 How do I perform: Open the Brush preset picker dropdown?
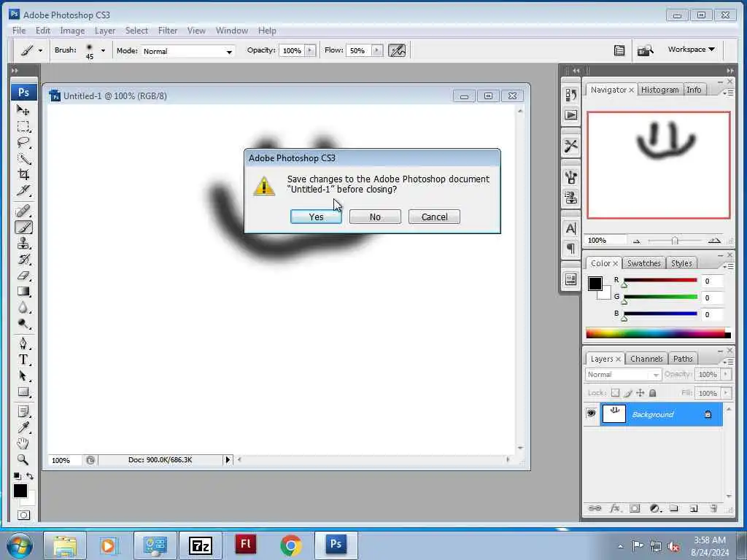click(x=103, y=50)
